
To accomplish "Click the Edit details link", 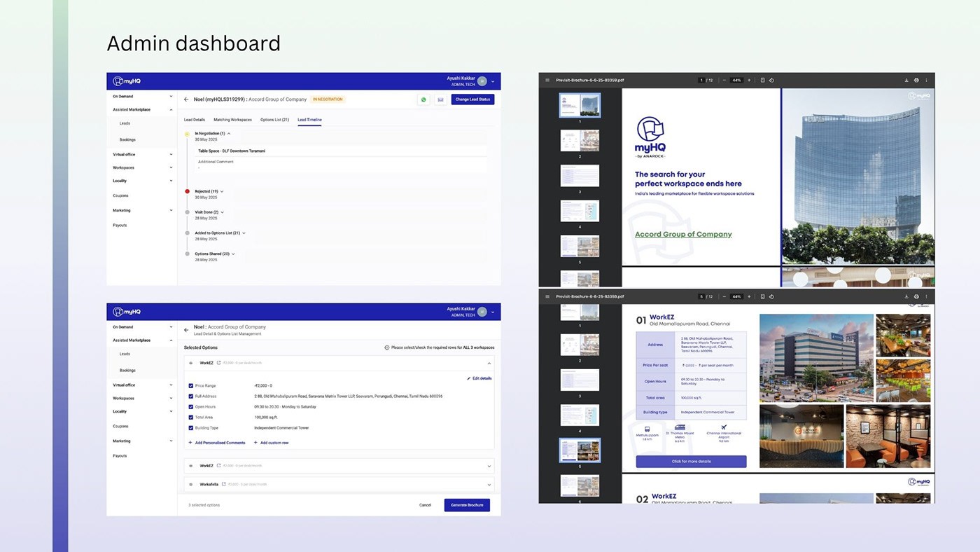I will coord(479,378).
